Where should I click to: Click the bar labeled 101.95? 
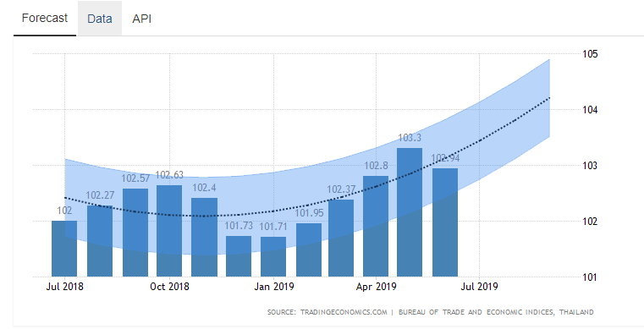(x=309, y=249)
